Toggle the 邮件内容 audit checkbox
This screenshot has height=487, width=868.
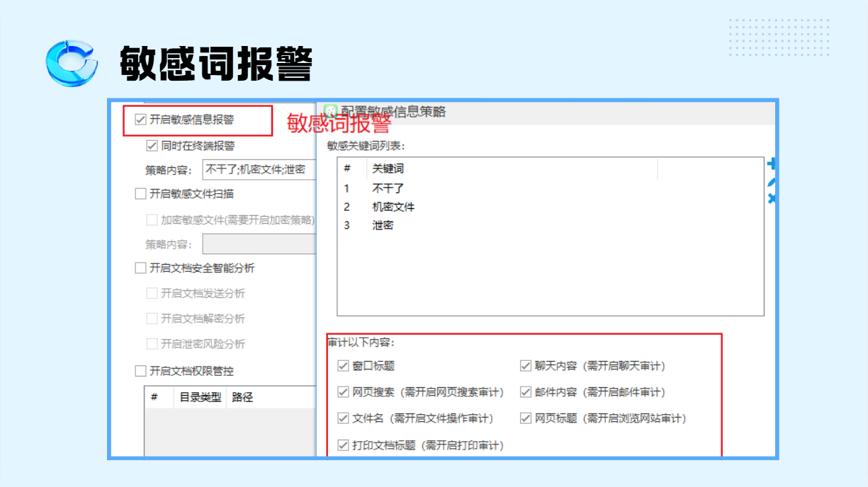[526, 392]
